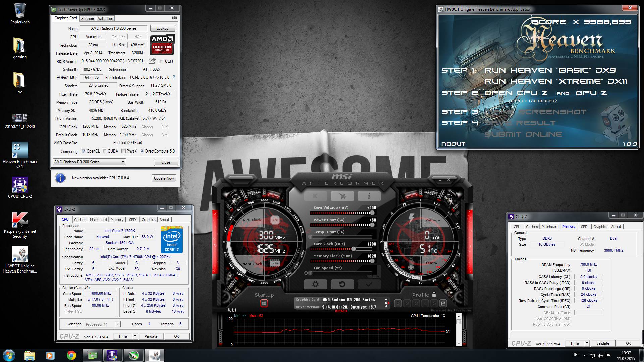Open the gaming folder desktop icon
The width and height of the screenshot is (644, 362).
coord(20,48)
